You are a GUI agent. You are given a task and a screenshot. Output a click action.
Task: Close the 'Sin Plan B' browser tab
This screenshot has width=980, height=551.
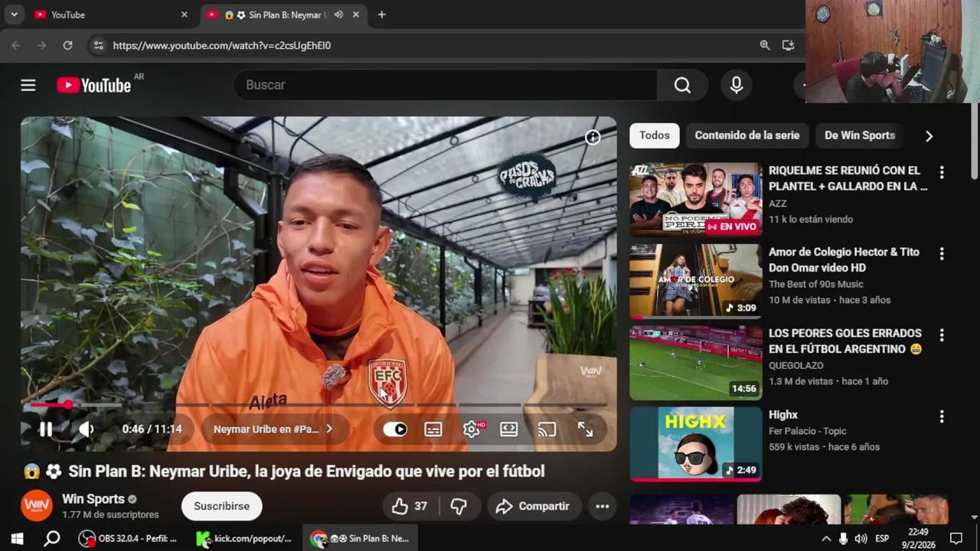(356, 15)
